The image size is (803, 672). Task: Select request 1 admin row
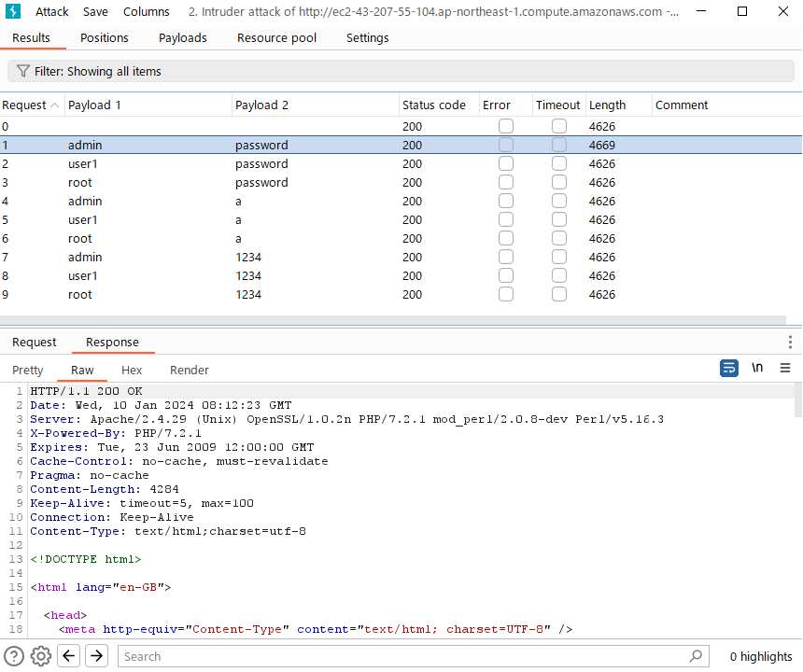point(401,145)
